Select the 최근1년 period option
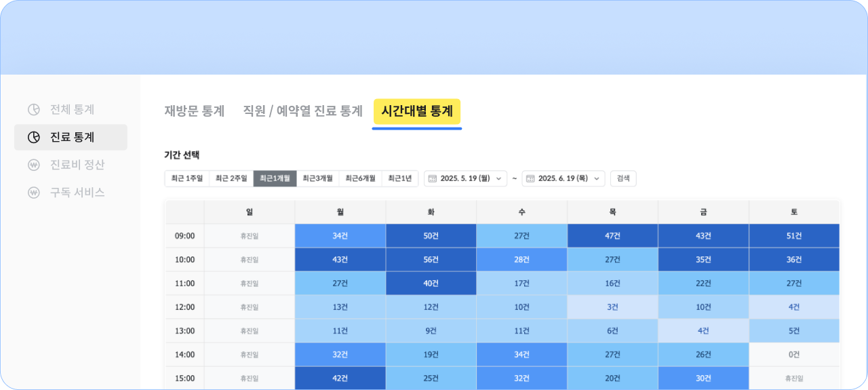This screenshot has height=390, width=868. [x=399, y=178]
